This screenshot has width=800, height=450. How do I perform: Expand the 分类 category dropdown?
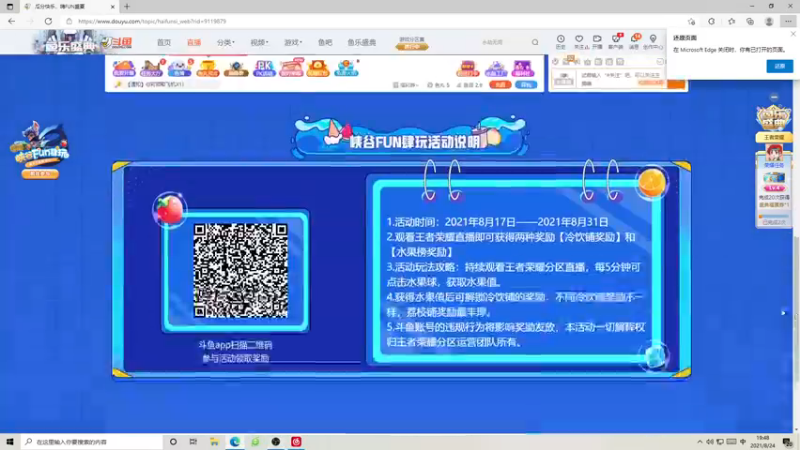(x=226, y=42)
